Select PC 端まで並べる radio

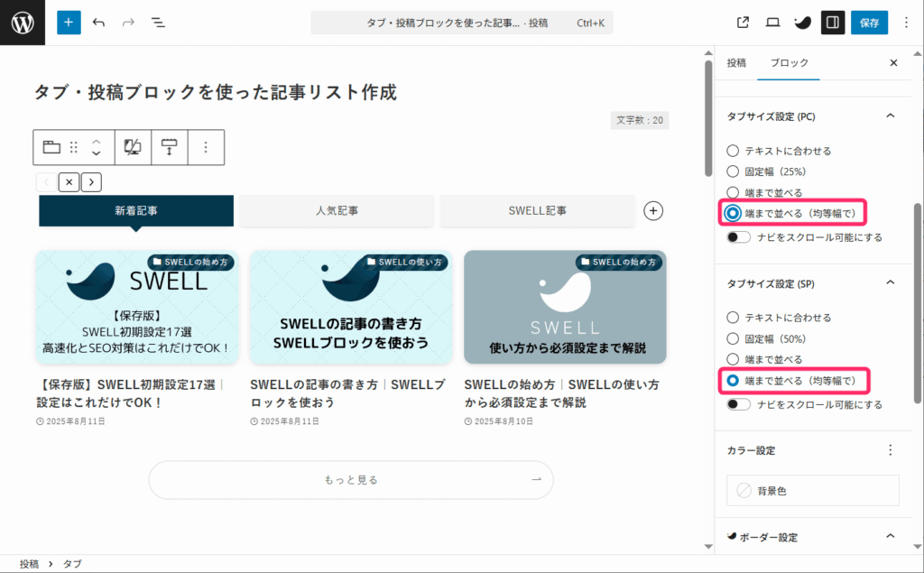click(x=733, y=192)
